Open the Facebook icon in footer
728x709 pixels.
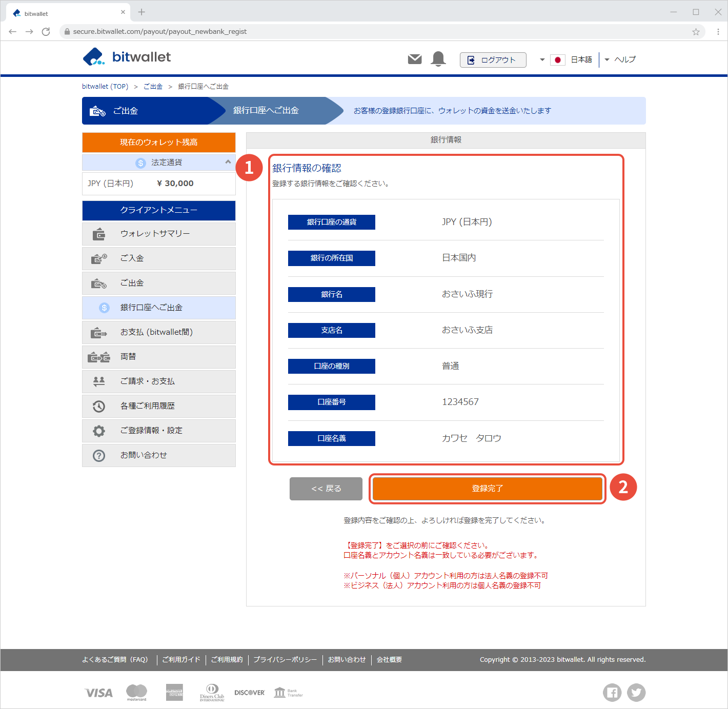pyautogui.click(x=612, y=693)
